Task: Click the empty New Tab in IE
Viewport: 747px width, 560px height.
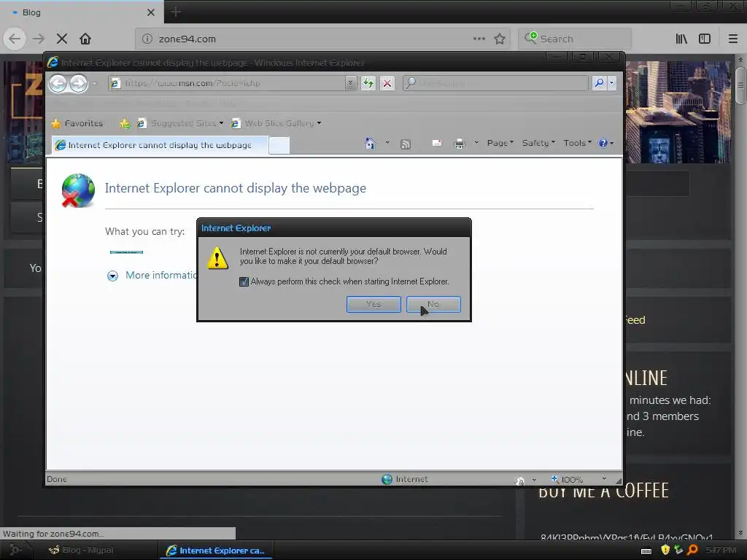Action: [279, 145]
